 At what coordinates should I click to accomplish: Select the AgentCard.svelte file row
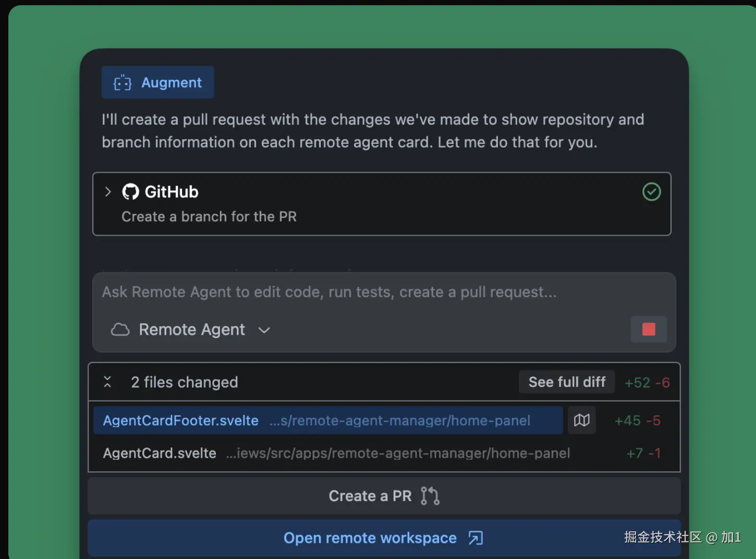384,453
